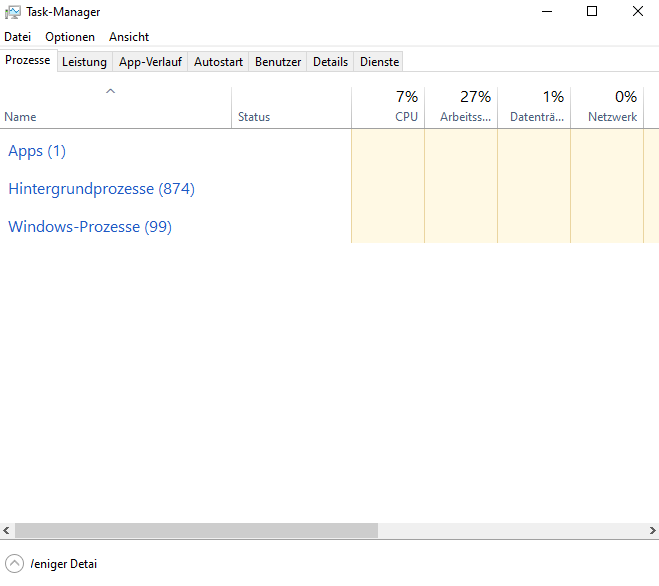Switch to the App-Verlauf tab

coord(150,62)
